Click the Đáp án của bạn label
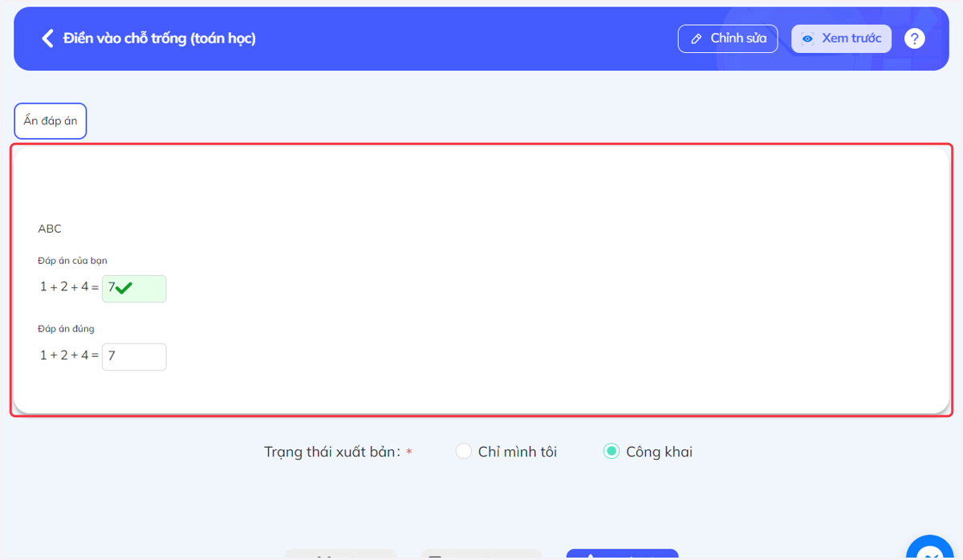 (72, 261)
